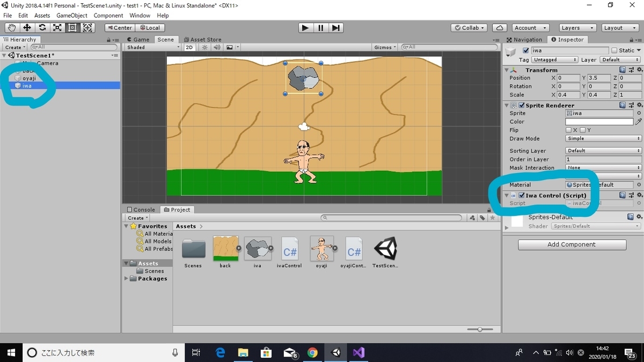
Task: Open Transform component gear menu
Action: click(638, 70)
